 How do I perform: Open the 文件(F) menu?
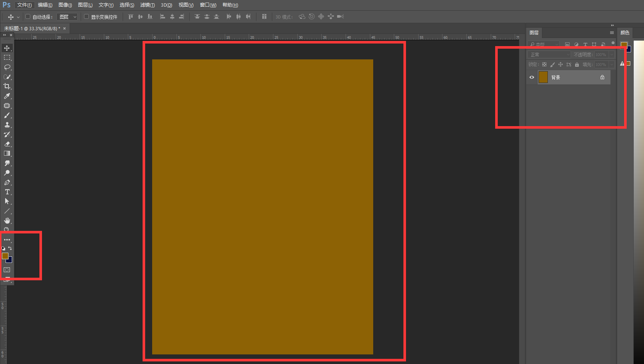pyautogui.click(x=24, y=5)
